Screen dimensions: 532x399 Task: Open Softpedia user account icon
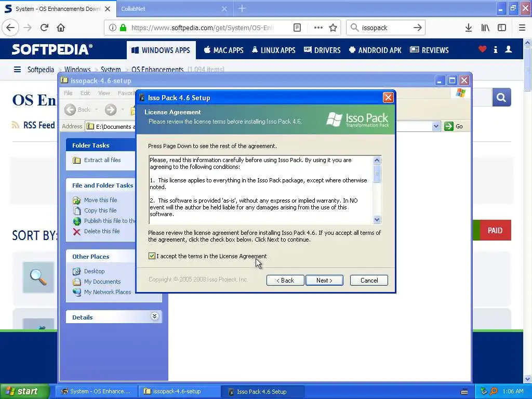point(508,49)
